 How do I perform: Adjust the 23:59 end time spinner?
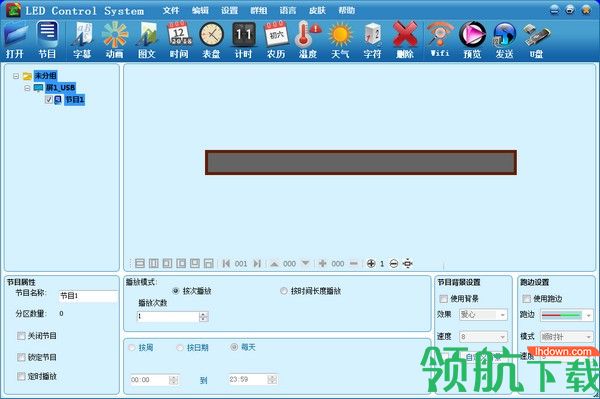[272, 379]
